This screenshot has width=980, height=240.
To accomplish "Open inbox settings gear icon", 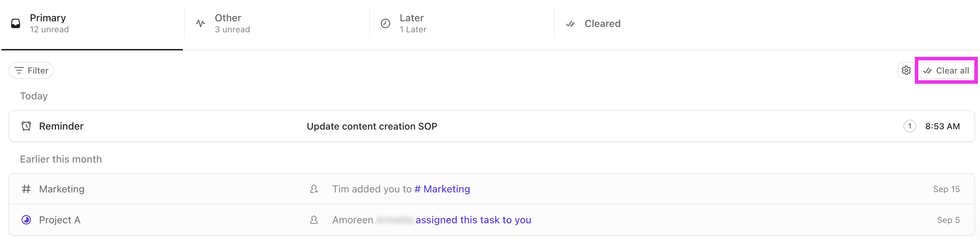I will point(906,71).
